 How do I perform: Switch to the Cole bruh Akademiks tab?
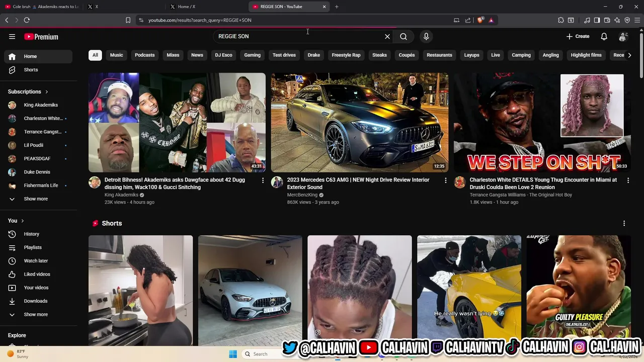tap(42, 7)
